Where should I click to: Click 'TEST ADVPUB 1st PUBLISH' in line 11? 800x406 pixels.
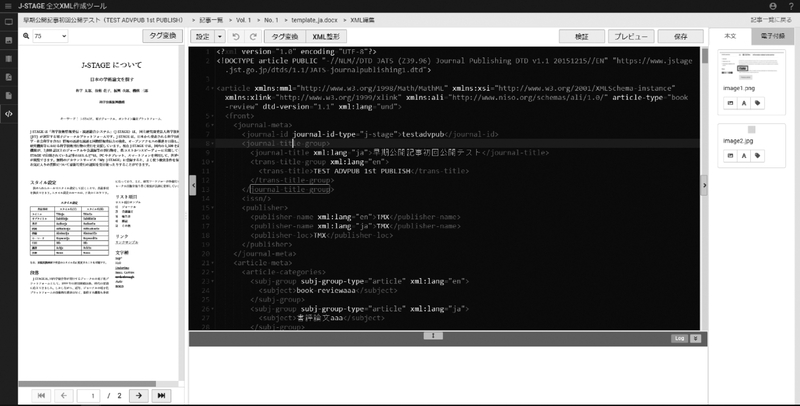[x=362, y=171]
